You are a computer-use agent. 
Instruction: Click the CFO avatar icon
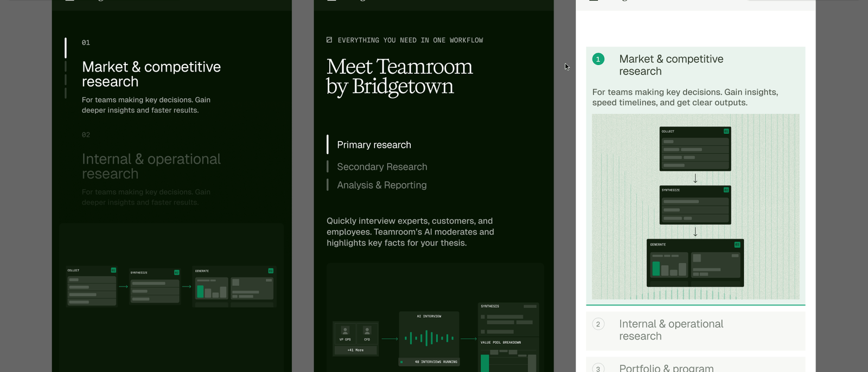pyautogui.click(x=367, y=330)
